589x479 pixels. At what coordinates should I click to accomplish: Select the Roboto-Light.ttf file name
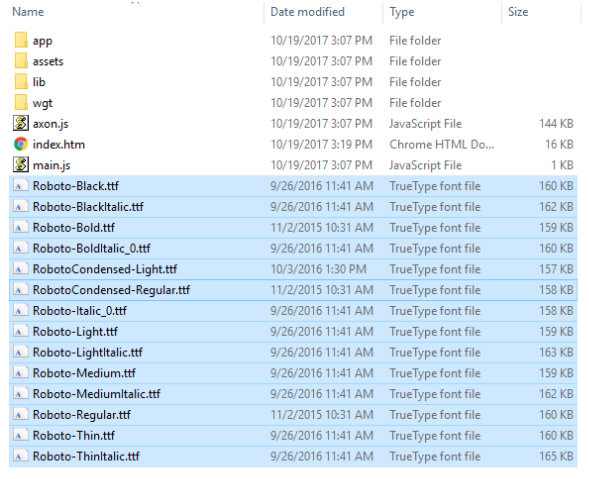click(75, 332)
